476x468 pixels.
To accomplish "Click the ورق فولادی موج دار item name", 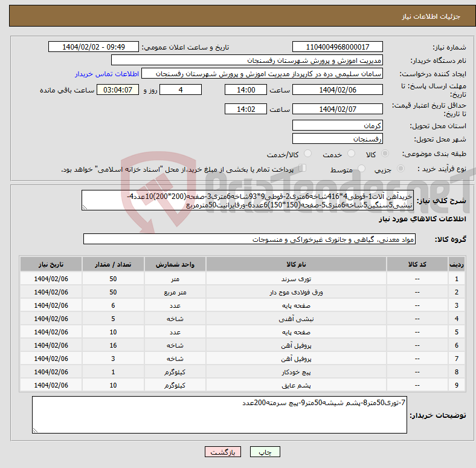I will point(296,292).
